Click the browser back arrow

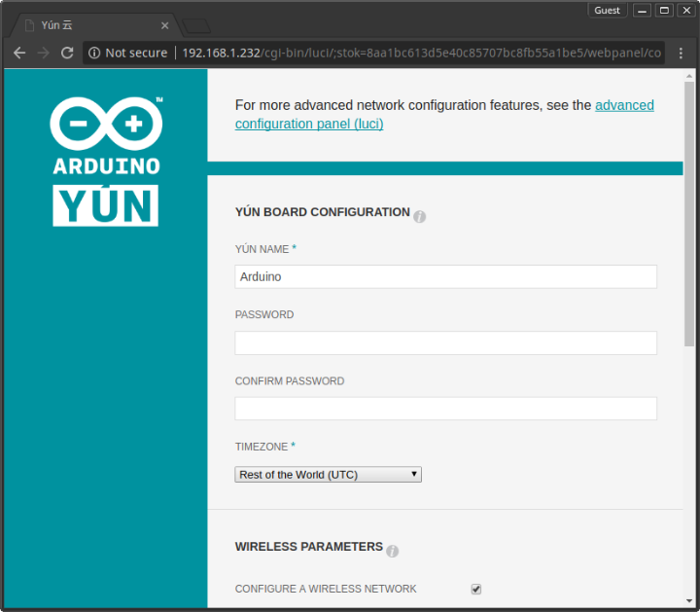(x=19, y=53)
